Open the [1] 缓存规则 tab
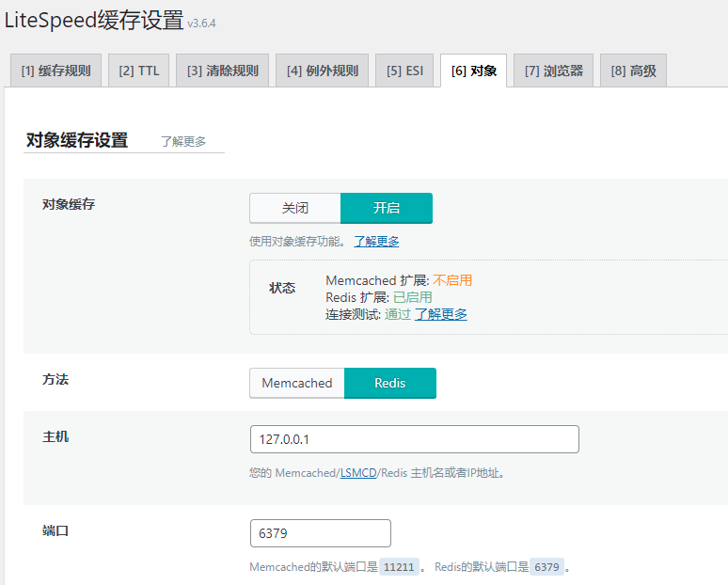Viewport: 728px width, 585px height. point(55,71)
